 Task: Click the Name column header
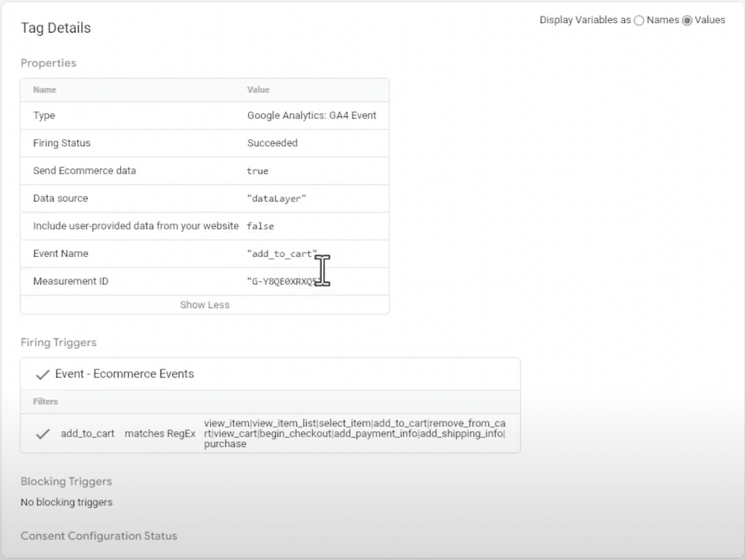click(44, 89)
